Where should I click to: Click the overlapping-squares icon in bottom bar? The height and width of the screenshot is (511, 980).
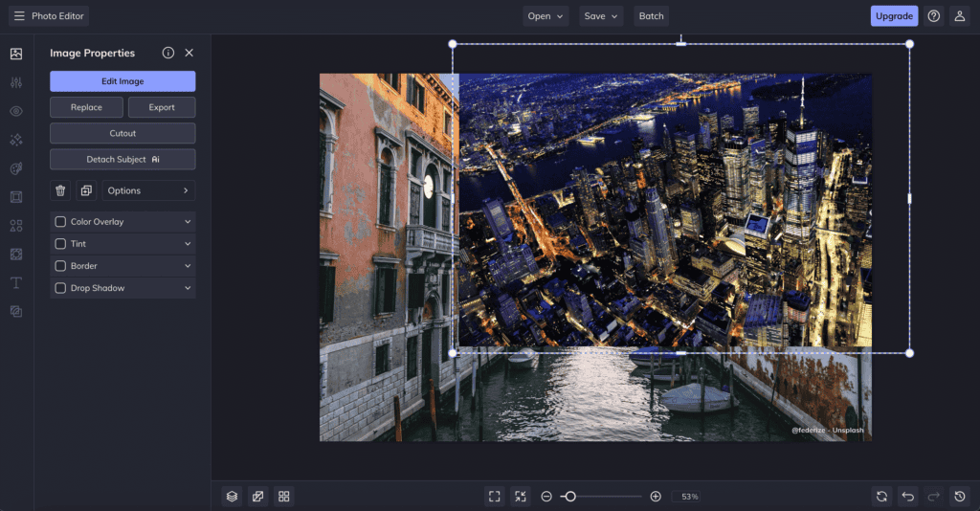click(257, 497)
